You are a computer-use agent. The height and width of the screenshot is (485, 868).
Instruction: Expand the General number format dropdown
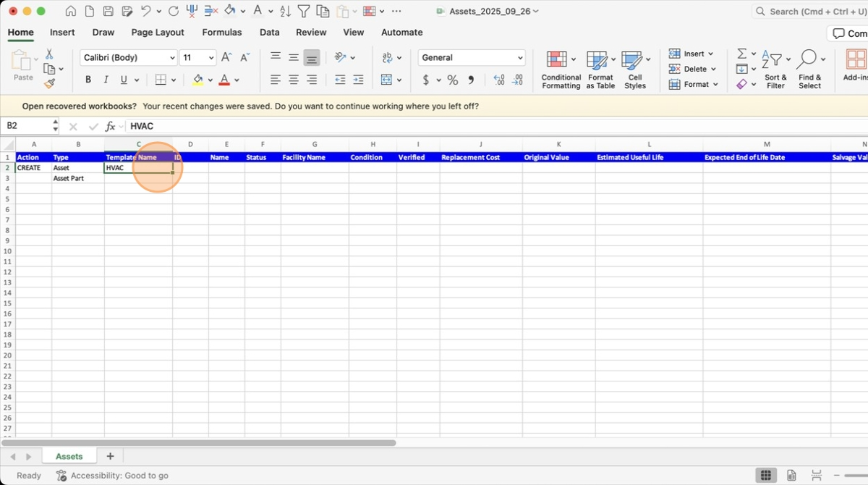pyautogui.click(x=520, y=58)
